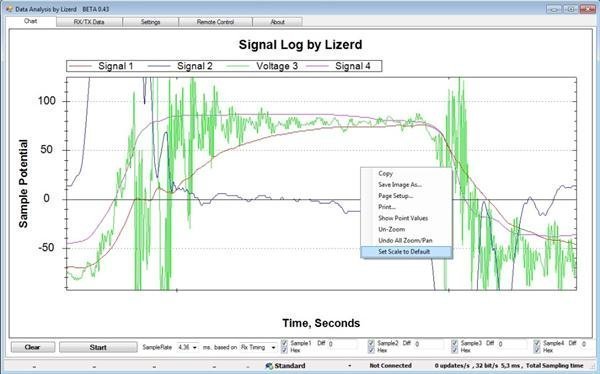Click the Sample1 Diff input field

pos(342,344)
